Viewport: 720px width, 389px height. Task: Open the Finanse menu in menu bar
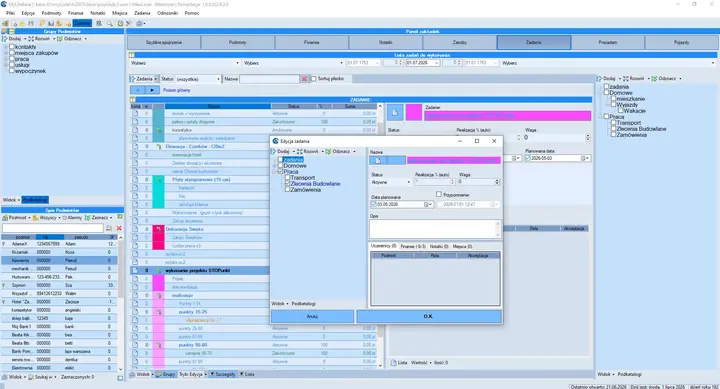pos(76,13)
